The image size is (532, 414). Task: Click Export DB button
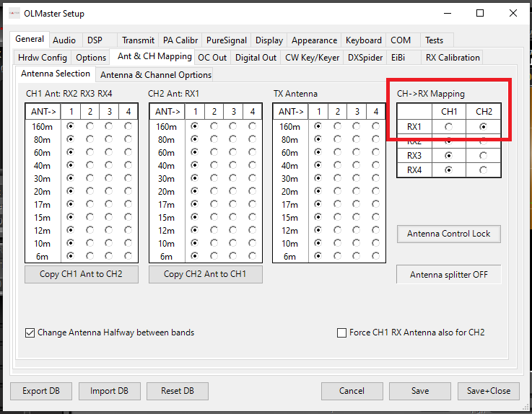(x=41, y=391)
